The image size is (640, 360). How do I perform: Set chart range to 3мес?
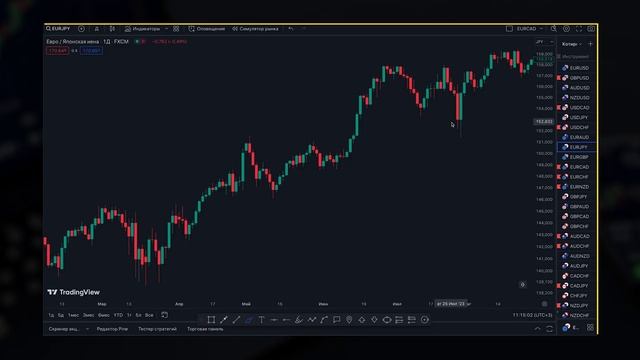89,315
